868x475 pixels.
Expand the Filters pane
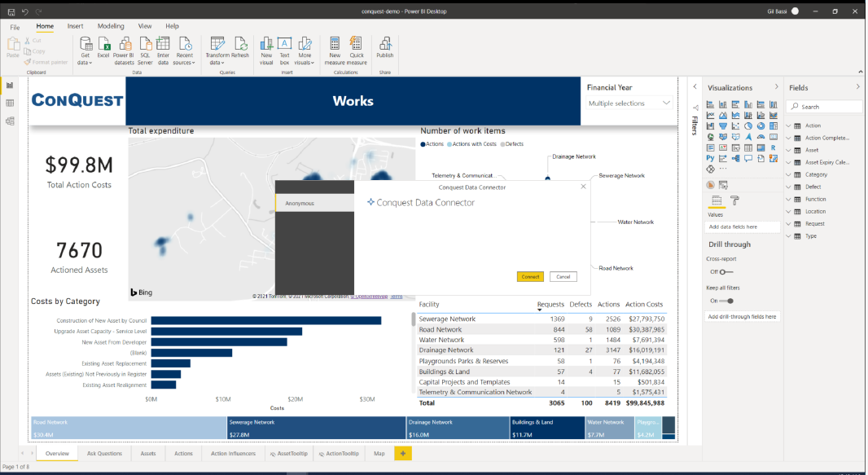click(695, 87)
